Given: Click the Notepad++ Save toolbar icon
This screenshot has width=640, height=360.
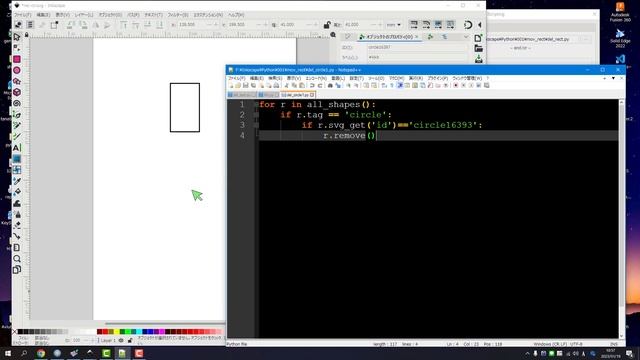Looking at the screenshot, I should pos(245,85).
